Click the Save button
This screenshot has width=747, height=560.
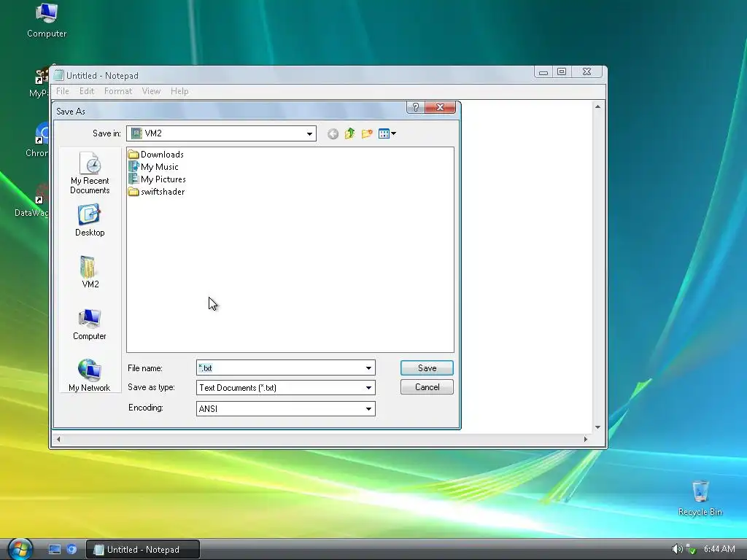click(x=427, y=368)
